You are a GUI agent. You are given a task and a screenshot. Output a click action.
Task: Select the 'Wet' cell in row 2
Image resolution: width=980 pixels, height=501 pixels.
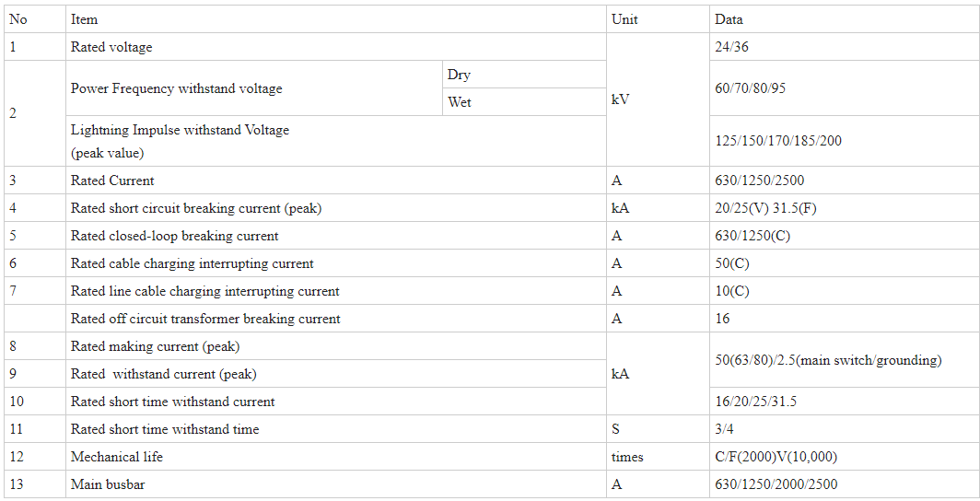click(524, 102)
